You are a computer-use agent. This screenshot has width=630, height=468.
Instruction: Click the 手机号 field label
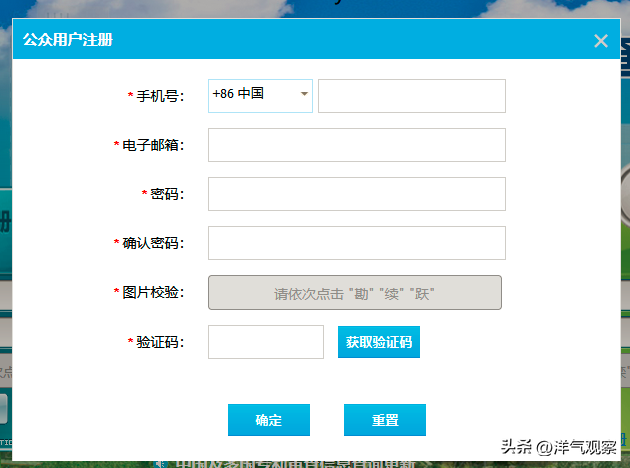tap(160, 96)
